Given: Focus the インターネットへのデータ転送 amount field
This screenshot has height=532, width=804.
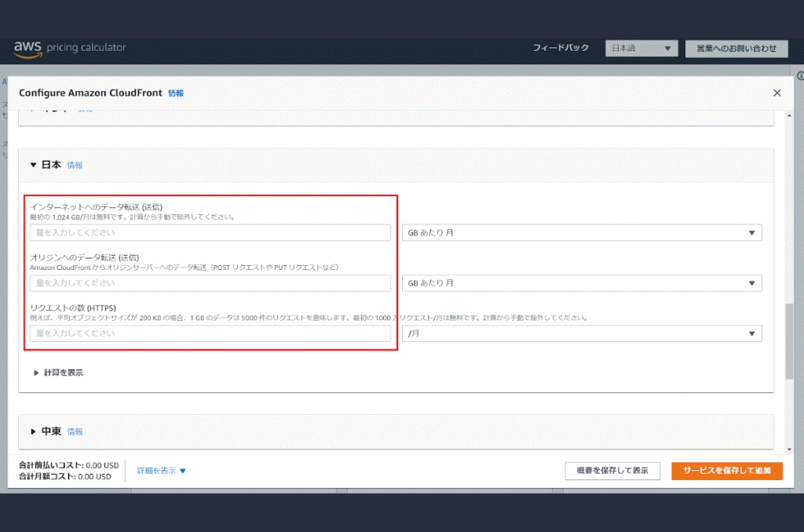Looking at the screenshot, I should tap(210, 233).
